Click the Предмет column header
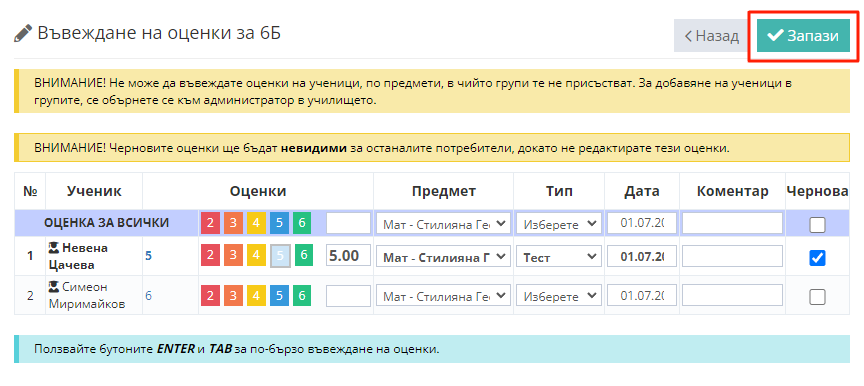The height and width of the screenshot is (386, 864). (444, 192)
